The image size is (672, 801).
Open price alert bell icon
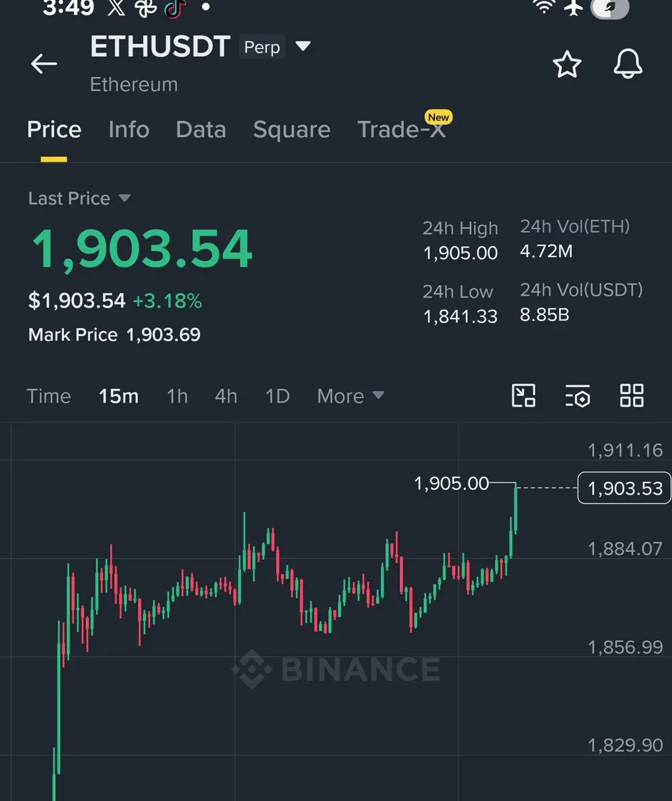627,64
